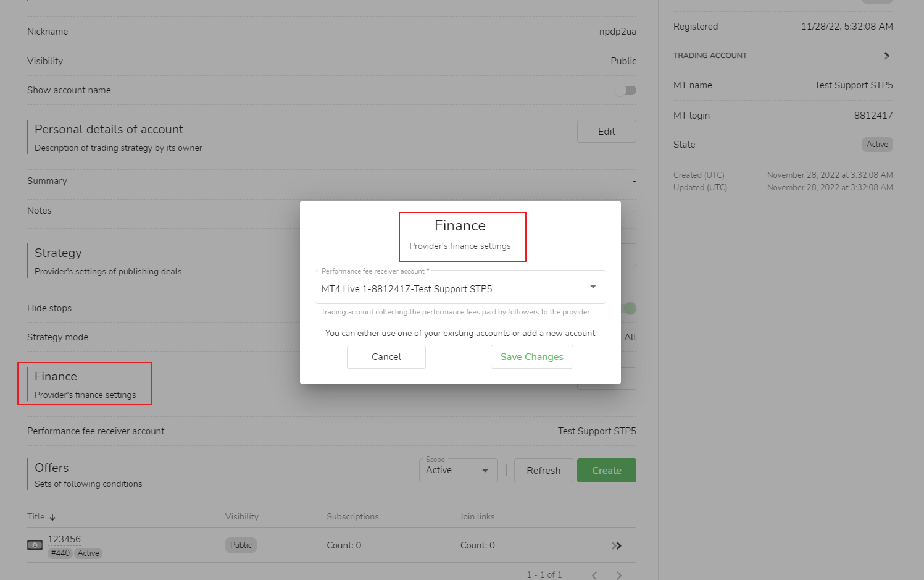The image size is (924, 580).
Task: Create a new offer
Action: [x=606, y=471]
